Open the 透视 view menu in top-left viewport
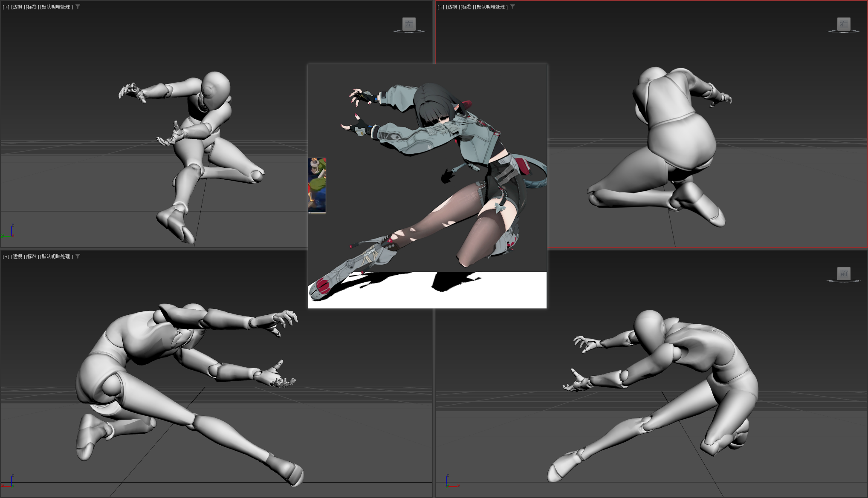The height and width of the screenshot is (498, 868). pos(17,7)
